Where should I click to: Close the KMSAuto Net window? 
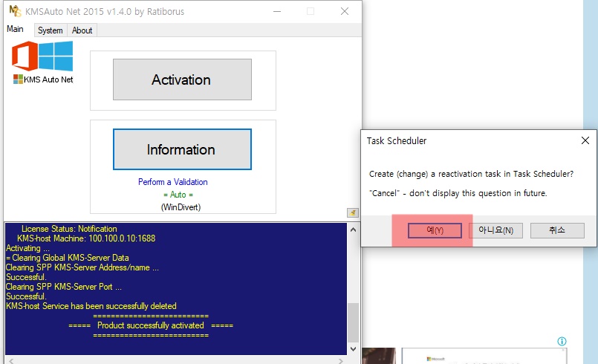coord(345,11)
